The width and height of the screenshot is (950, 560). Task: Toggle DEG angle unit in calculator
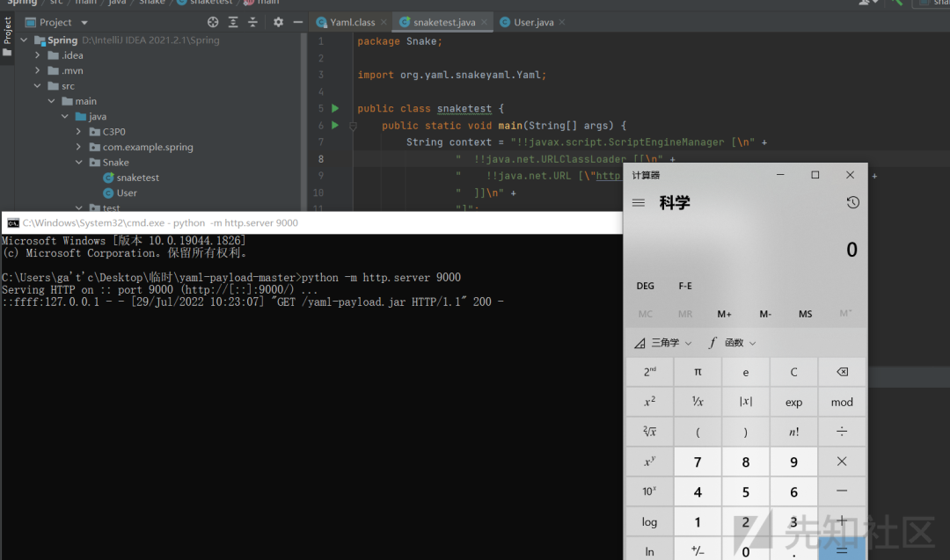646,286
